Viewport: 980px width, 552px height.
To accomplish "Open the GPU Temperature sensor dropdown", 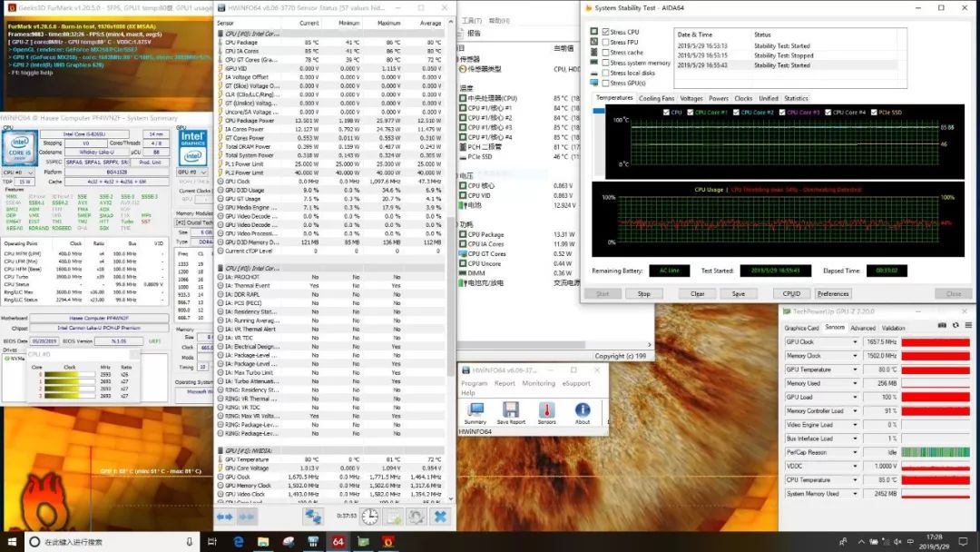I will pos(855,370).
